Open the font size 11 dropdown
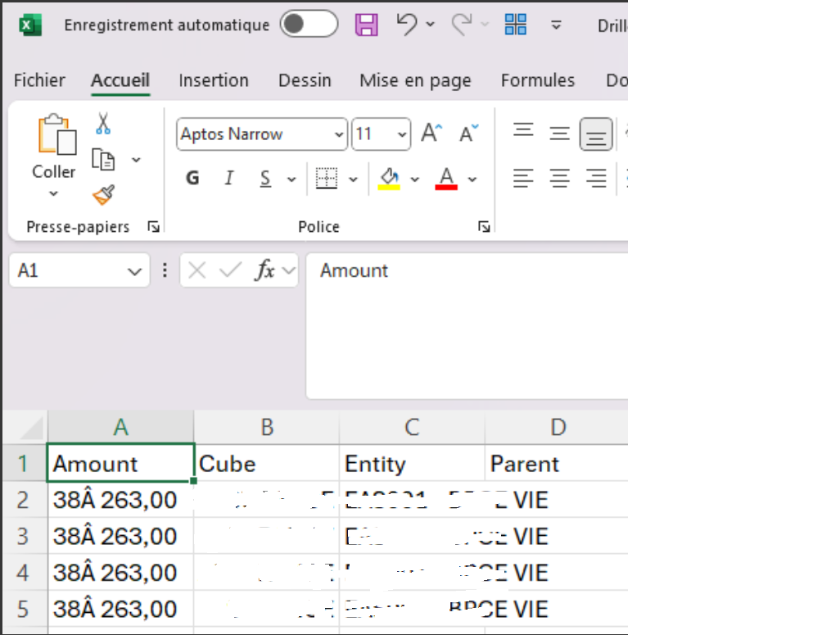The image size is (840, 635). [400, 134]
